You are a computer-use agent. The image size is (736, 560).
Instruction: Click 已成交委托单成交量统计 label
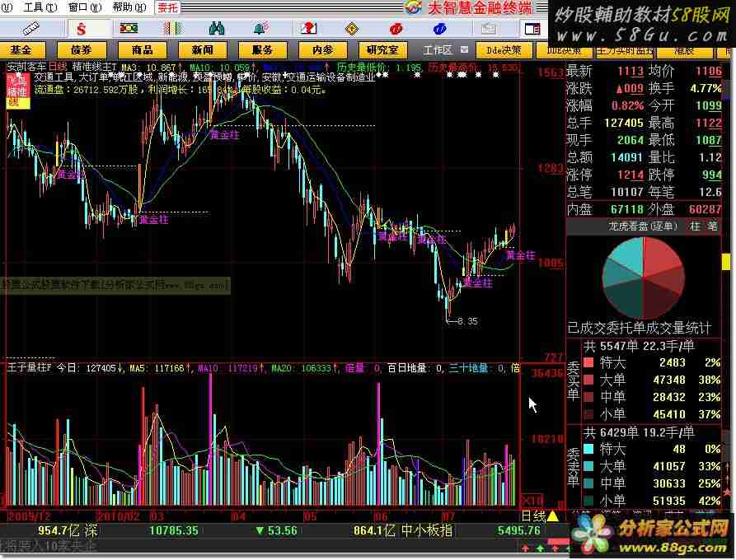click(x=640, y=328)
